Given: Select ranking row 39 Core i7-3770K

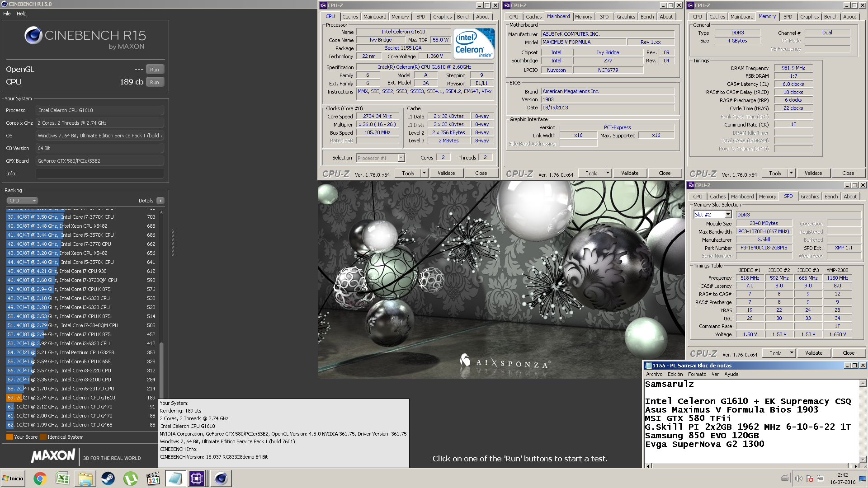Looking at the screenshot, I should click(81, 217).
